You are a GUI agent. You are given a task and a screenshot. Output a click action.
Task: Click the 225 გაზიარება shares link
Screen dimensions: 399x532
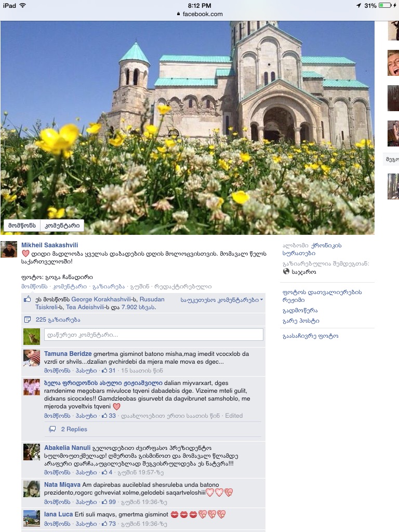tap(58, 320)
